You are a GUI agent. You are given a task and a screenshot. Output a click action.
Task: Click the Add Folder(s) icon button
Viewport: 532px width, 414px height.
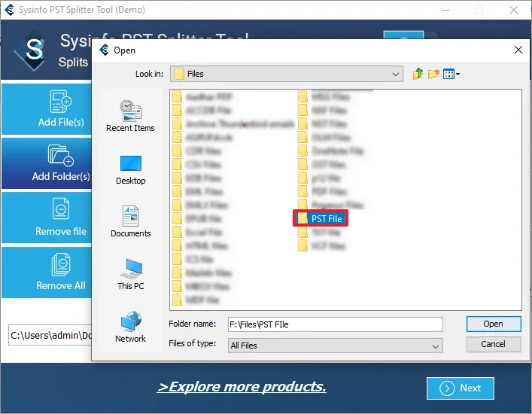pyautogui.click(x=47, y=163)
